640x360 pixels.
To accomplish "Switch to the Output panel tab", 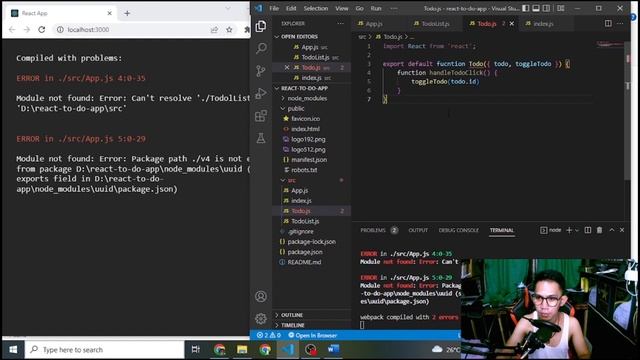I will [418, 230].
